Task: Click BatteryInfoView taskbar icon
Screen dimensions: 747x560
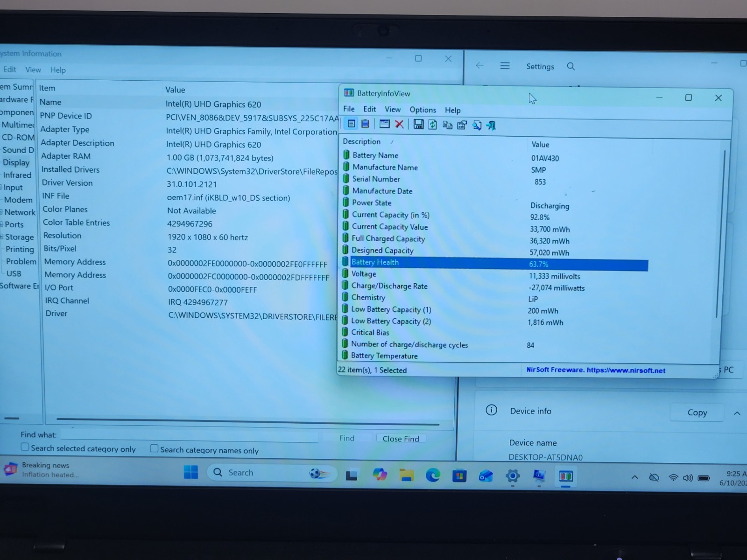Action: pyautogui.click(x=566, y=476)
